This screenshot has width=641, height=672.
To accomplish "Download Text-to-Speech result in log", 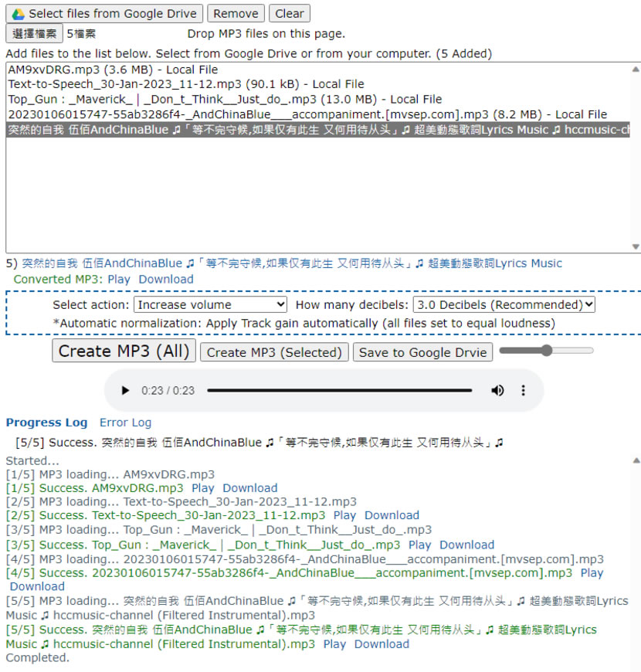I will click(392, 515).
